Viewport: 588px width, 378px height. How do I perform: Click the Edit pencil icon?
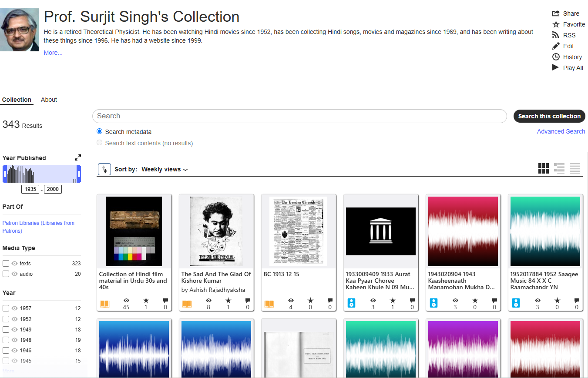pos(555,46)
